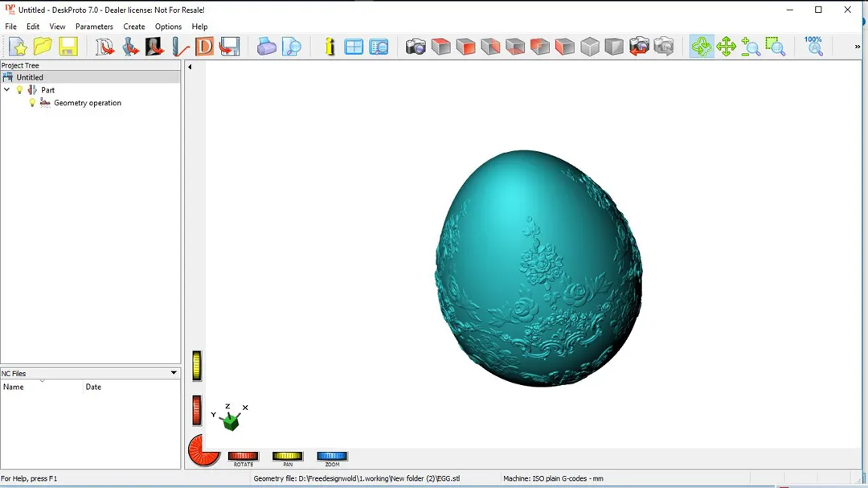Screen dimensions: 868x488
Task: Activate the green four-arrow pan tool
Action: (x=726, y=47)
